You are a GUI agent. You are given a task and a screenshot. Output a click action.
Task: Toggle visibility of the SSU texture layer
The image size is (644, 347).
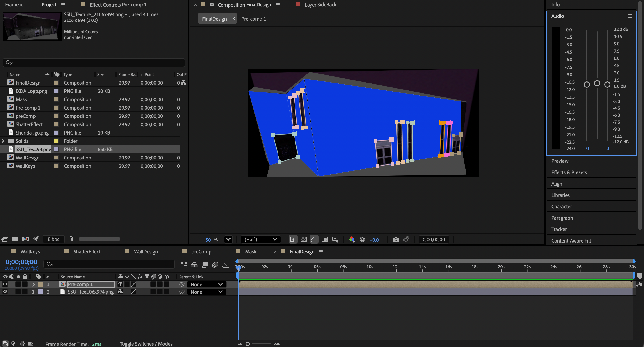coord(5,292)
